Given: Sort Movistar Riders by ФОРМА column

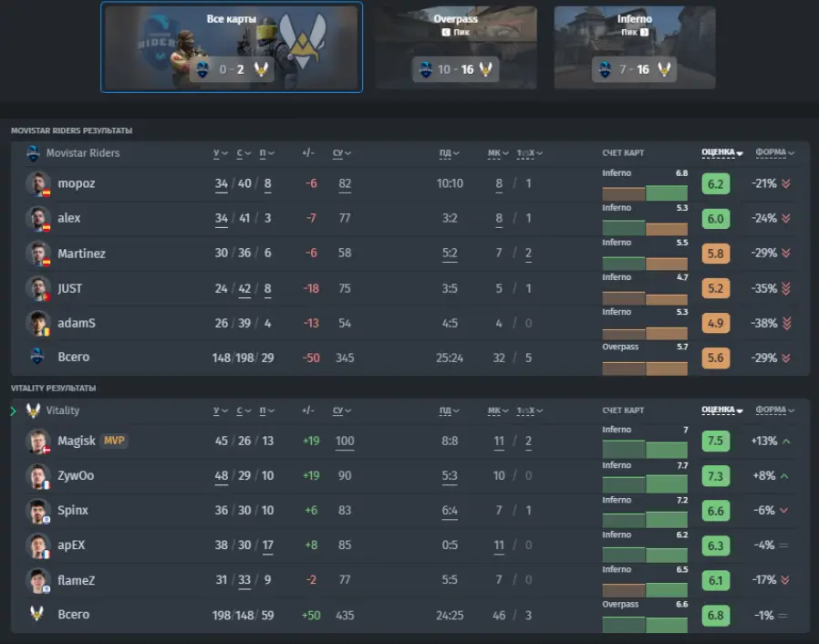Looking at the screenshot, I should pos(775,152).
